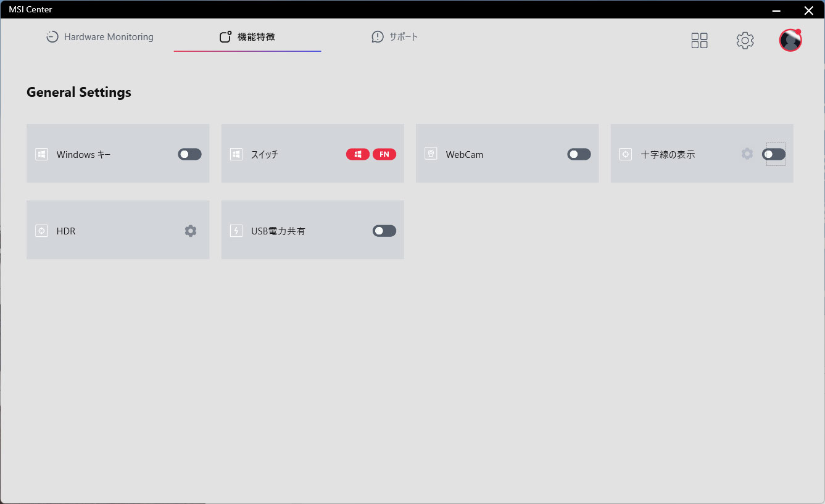Viewport: 825px width, 504px height.
Task: Click the General Settings heading
Action: tap(79, 93)
